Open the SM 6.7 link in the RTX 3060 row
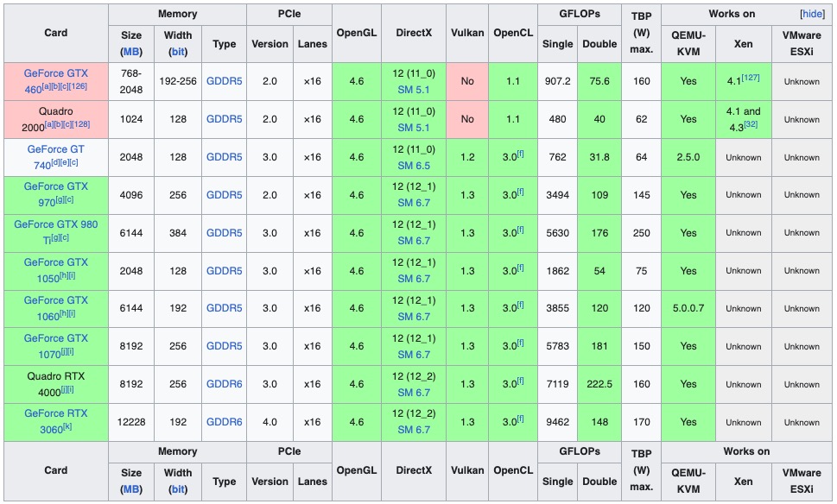 (x=414, y=430)
